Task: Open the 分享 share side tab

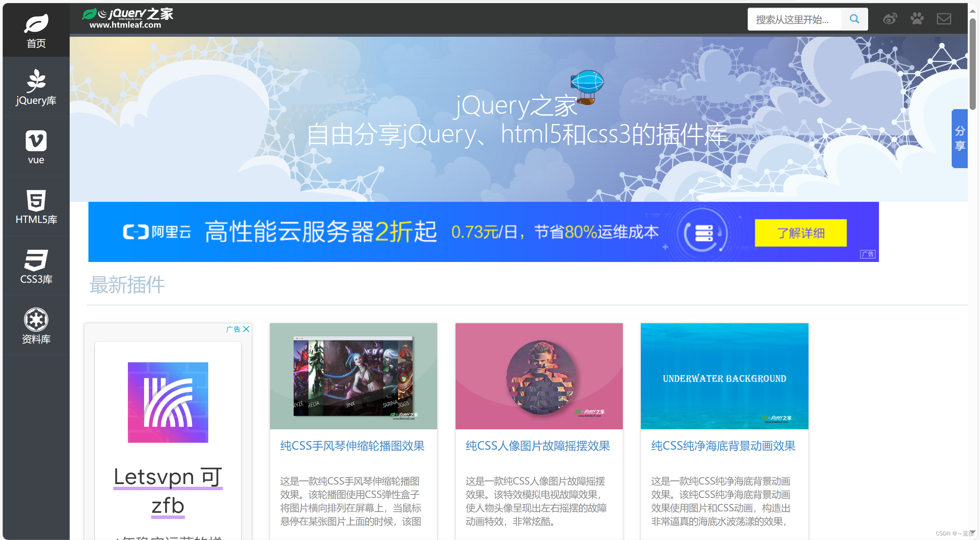Action: (960, 138)
